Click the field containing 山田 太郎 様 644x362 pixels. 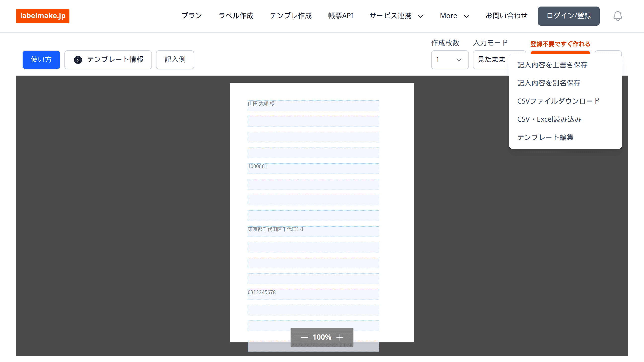click(313, 106)
